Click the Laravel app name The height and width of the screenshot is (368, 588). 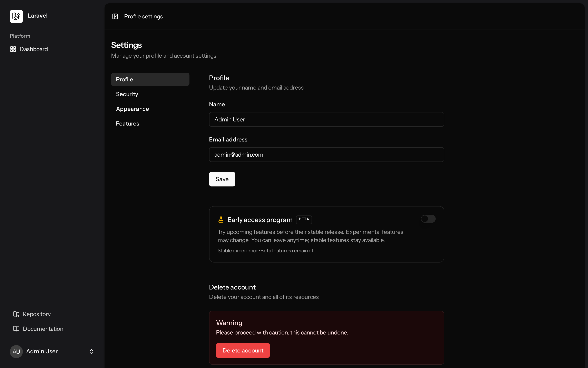click(x=38, y=16)
